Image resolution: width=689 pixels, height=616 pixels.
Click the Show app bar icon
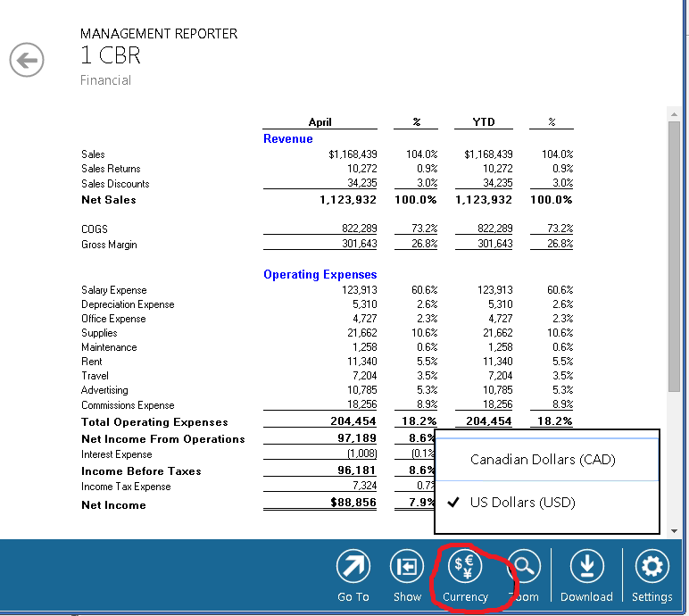click(x=407, y=566)
